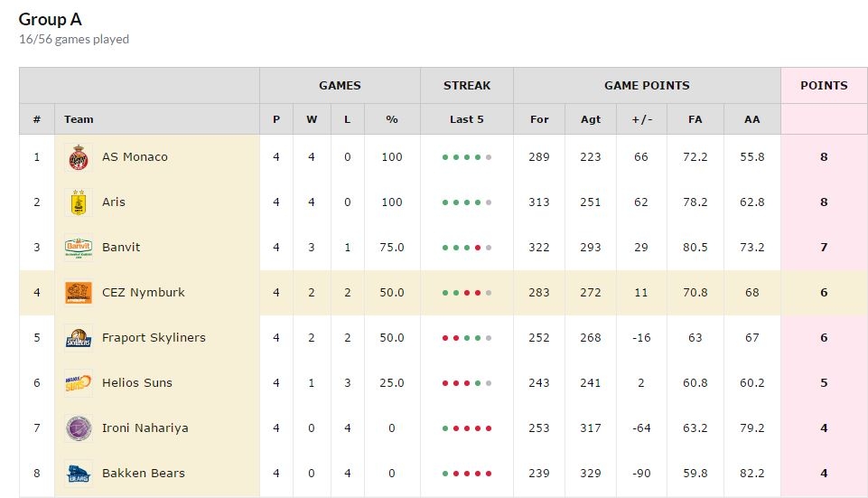868x498 pixels.
Task: Click the Aris yellow crest logo
Action: [x=78, y=202]
